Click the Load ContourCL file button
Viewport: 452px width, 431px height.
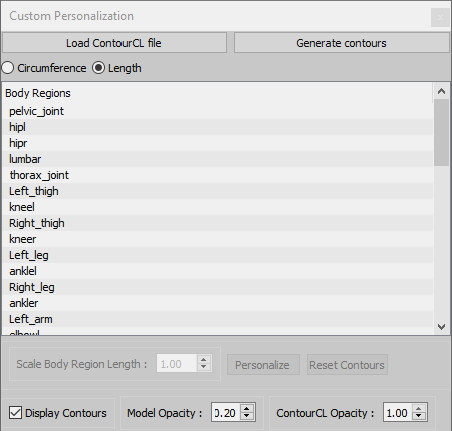114,43
